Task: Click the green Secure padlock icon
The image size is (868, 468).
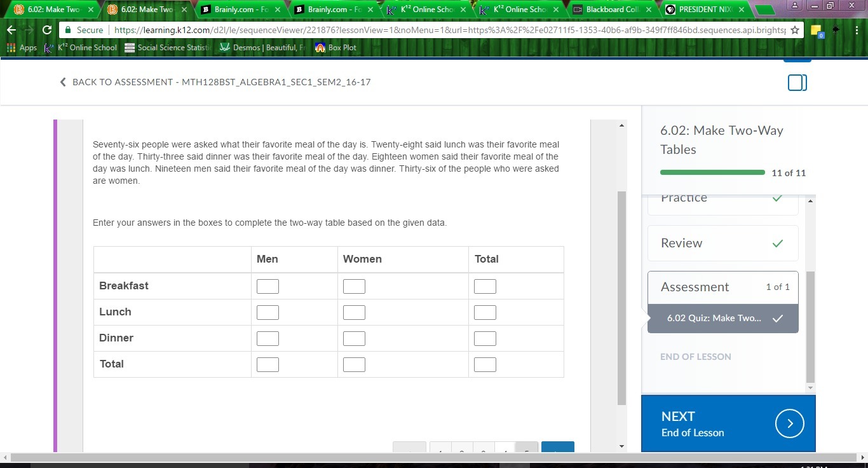Action: click(68, 30)
